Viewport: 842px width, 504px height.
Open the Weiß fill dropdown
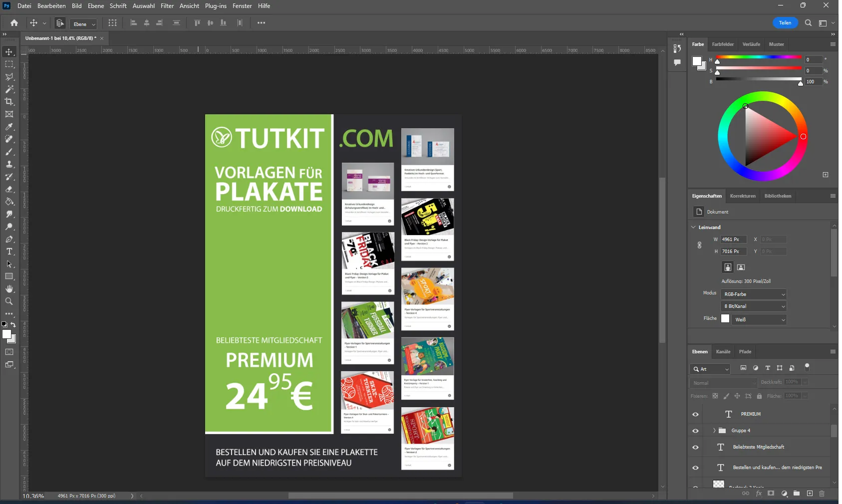[759, 320]
